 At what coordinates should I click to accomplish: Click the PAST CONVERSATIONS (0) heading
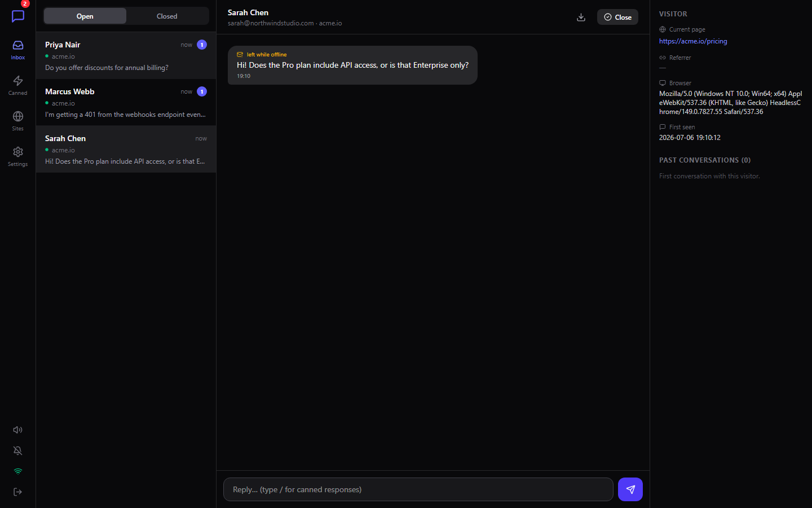coord(705,160)
